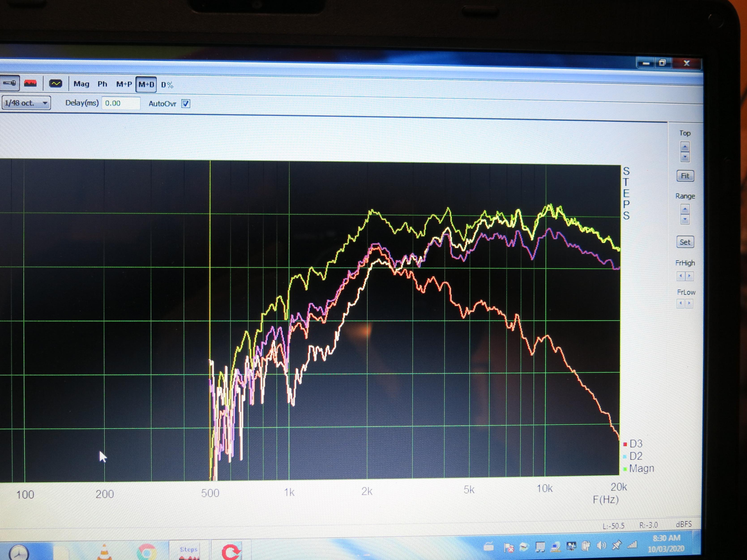Decrease Range with the down arrow
Viewport: 747px width, 560px height.
[x=685, y=220]
